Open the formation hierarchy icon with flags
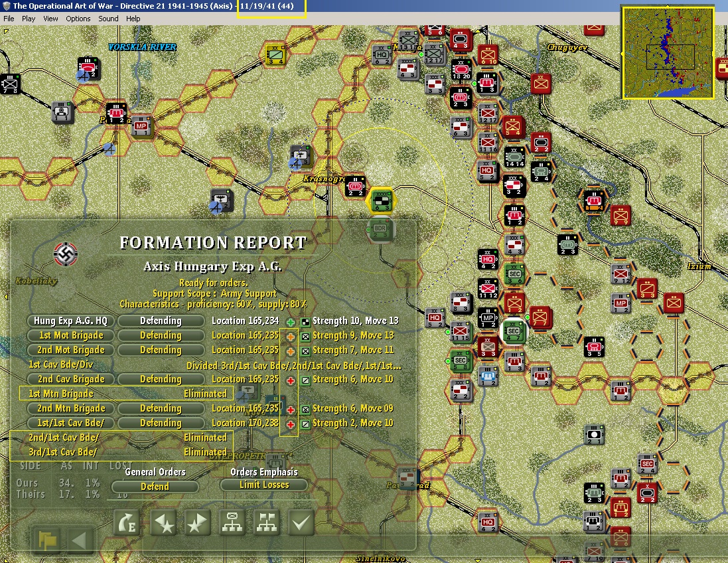Image resolution: width=728 pixels, height=563 pixels. tap(267, 523)
